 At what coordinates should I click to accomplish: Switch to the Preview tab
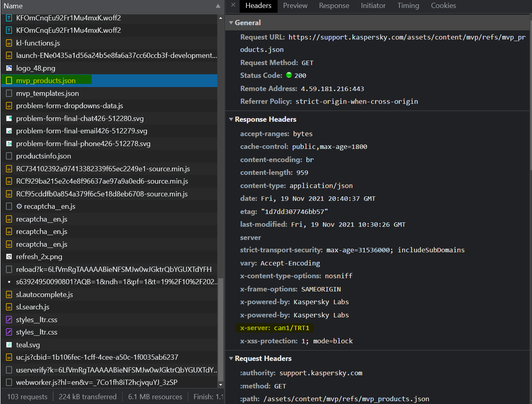(x=295, y=6)
